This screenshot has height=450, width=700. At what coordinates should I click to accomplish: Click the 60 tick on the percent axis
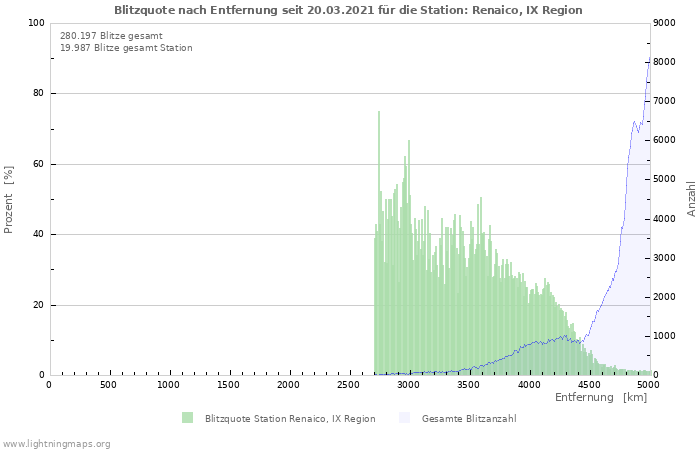(x=39, y=164)
